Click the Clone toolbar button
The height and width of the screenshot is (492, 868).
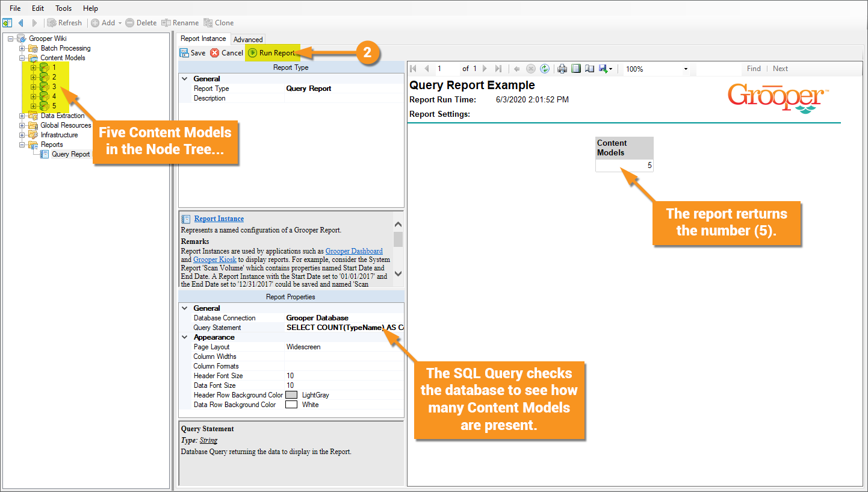point(219,23)
